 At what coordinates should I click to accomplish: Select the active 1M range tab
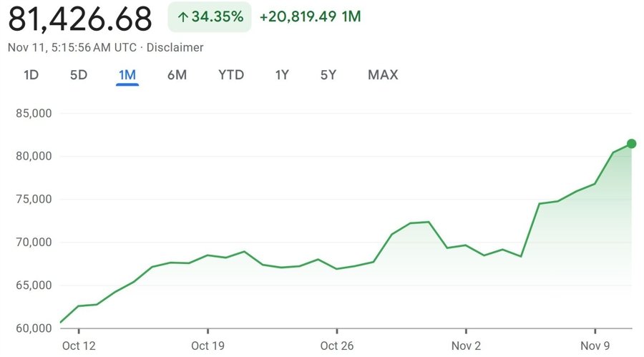coord(127,75)
